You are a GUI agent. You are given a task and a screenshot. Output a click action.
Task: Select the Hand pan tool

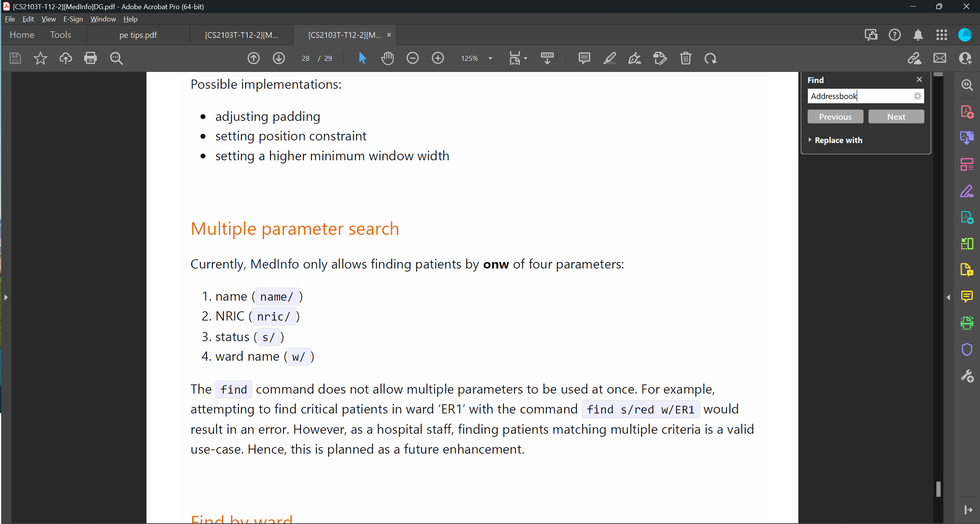tap(387, 58)
